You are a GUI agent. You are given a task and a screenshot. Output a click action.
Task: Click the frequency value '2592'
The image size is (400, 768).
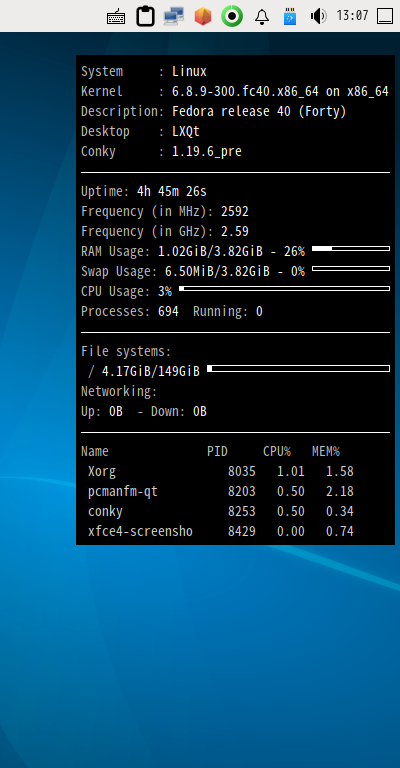[x=235, y=212]
